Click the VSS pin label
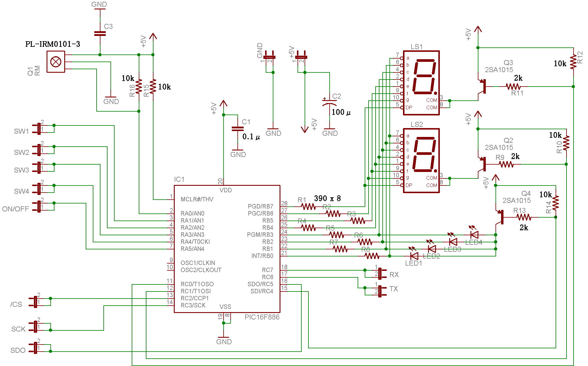Image resolution: width=588 pixels, height=366 pixels. coord(225,307)
